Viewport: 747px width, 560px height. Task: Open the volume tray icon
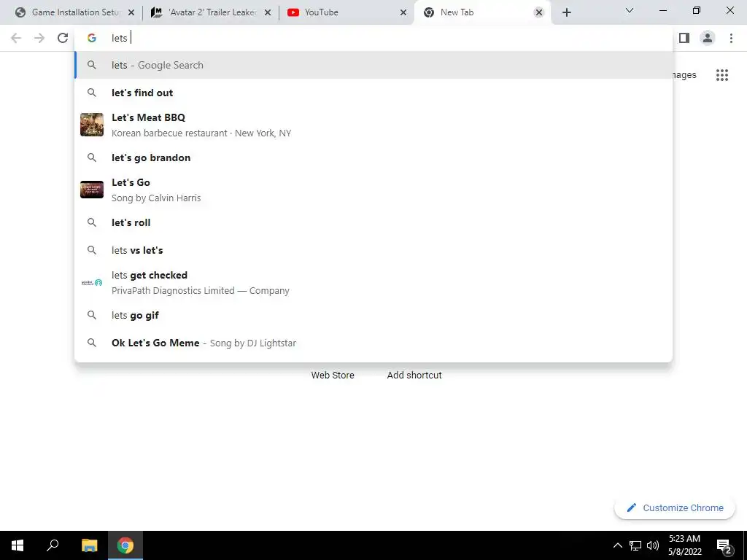pyautogui.click(x=653, y=545)
